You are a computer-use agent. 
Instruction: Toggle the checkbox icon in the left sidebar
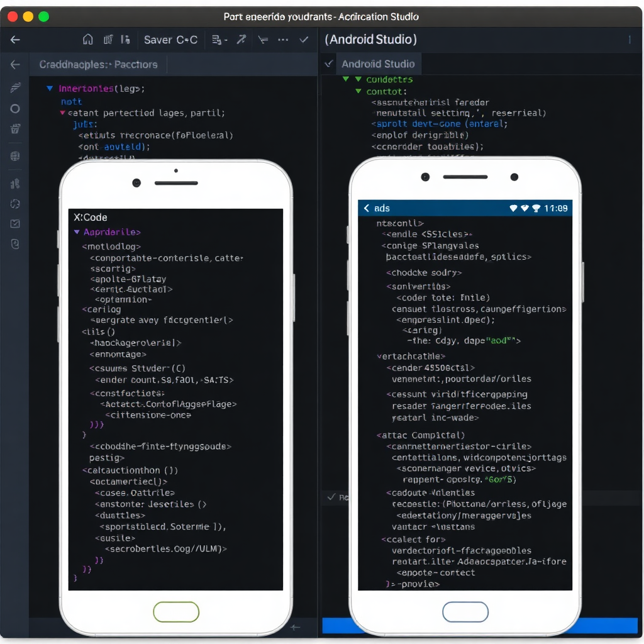16,223
